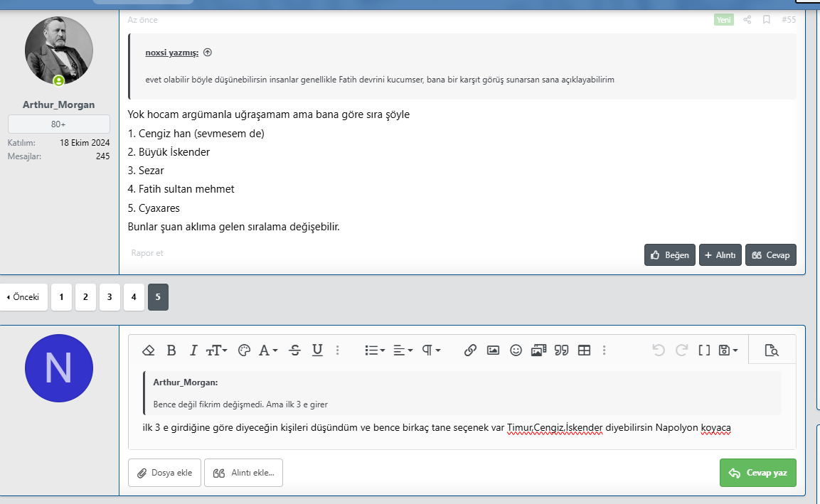This screenshot has height=504, width=820.
Task: Open the paragraph format dropdown
Action: pos(431,350)
